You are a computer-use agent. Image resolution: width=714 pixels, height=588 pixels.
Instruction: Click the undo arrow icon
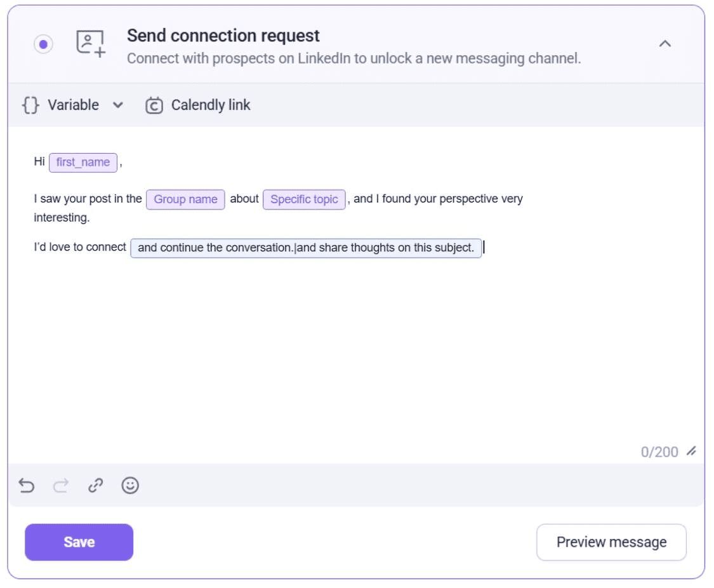click(27, 486)
